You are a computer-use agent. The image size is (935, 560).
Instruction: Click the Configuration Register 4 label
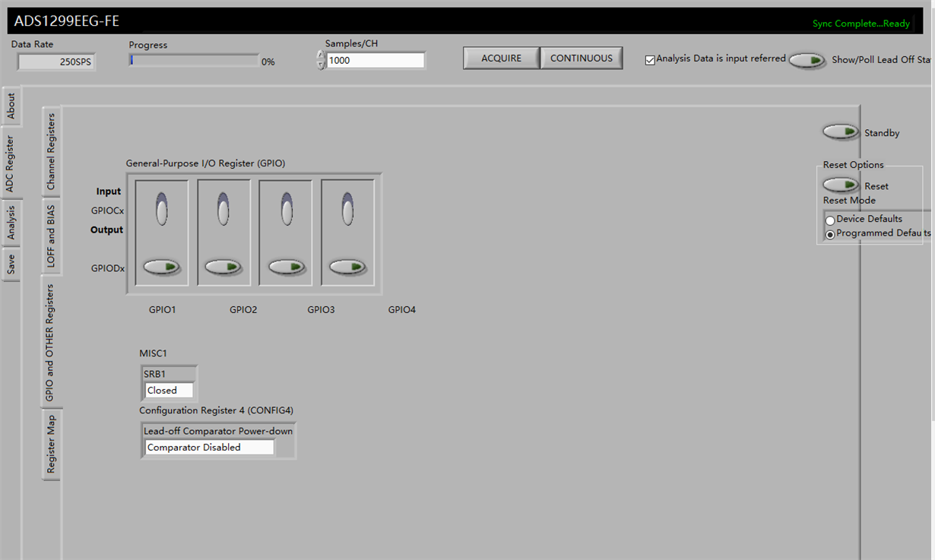click(217, 410)
